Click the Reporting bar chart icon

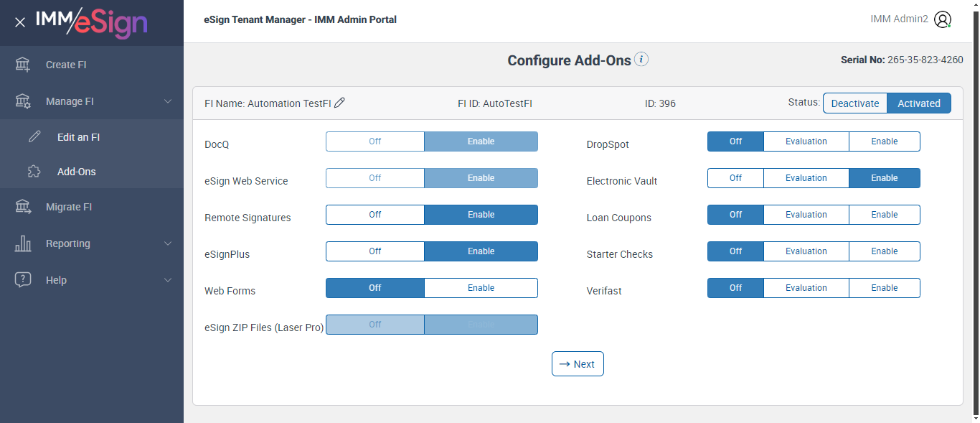(x=23, y=243)
